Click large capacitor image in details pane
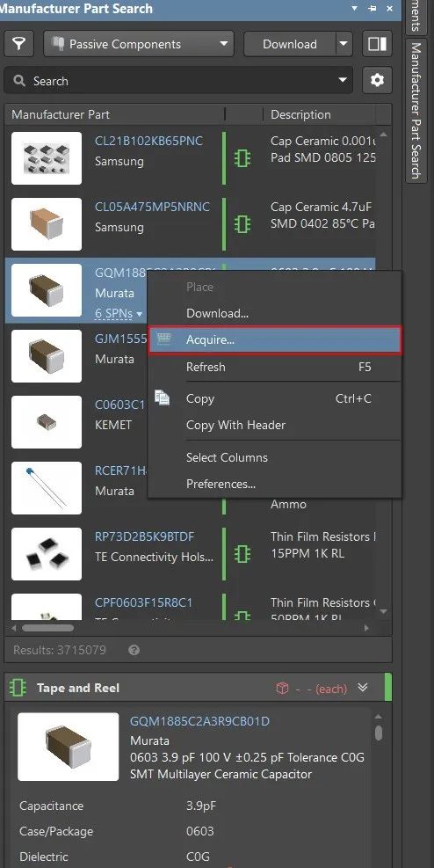Screen dimensions: 434x868 click(68, 747)
